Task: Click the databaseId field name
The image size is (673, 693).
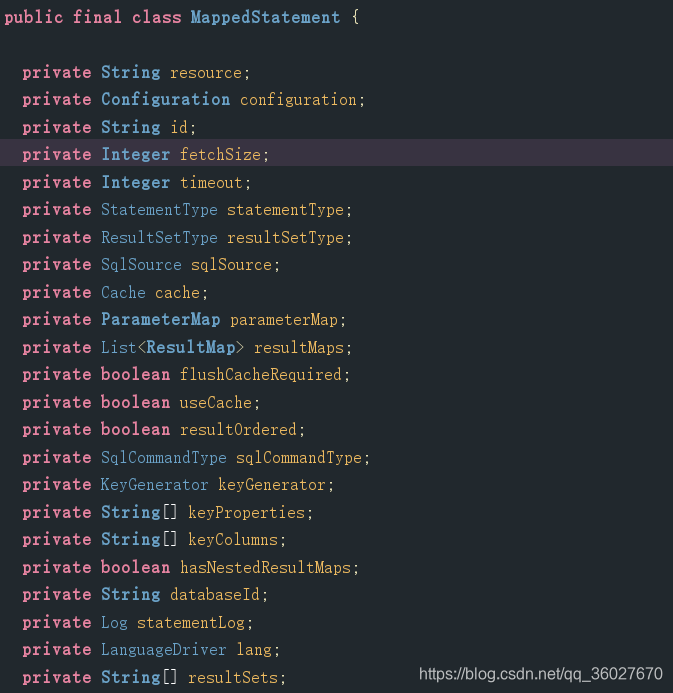Action: pyautogui.click(x=215, y=595)
